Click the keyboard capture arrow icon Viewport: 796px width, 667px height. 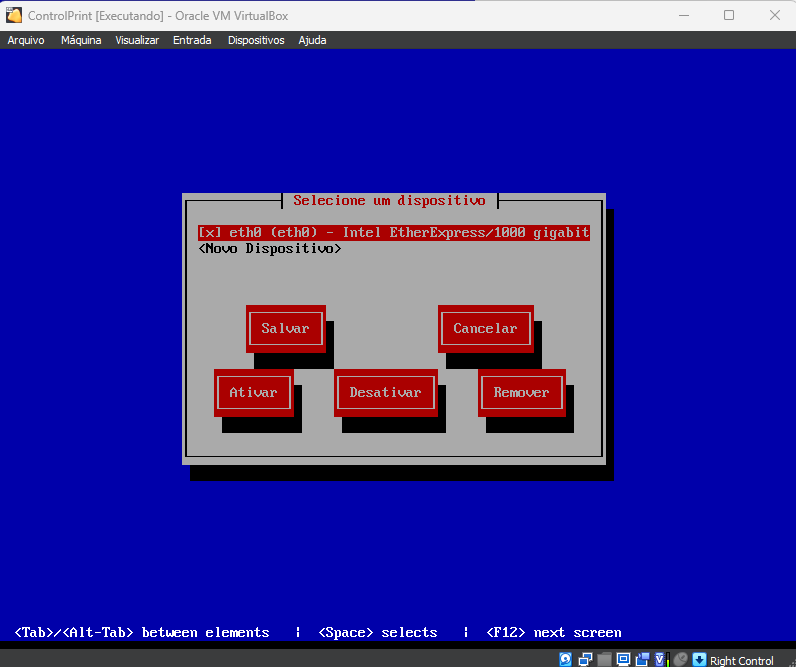pyautogui.click(x=699, y=660)
